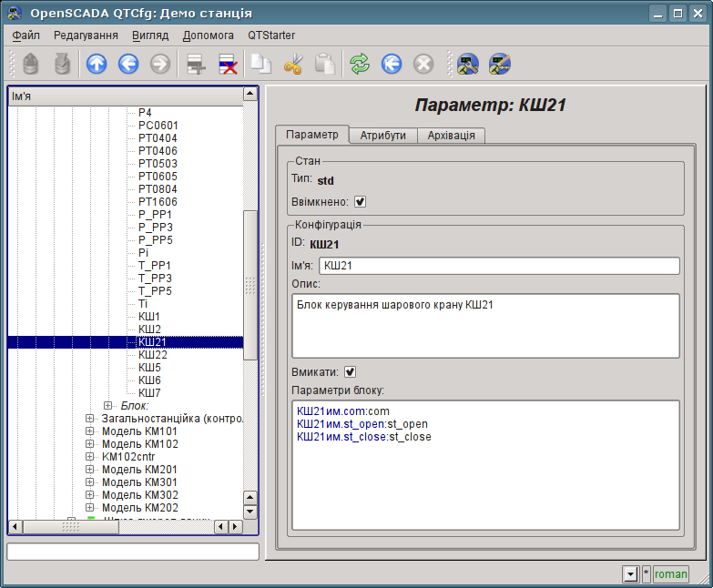Toggle the "Ввімкнено" checkbox

click(x=360, y=201)
